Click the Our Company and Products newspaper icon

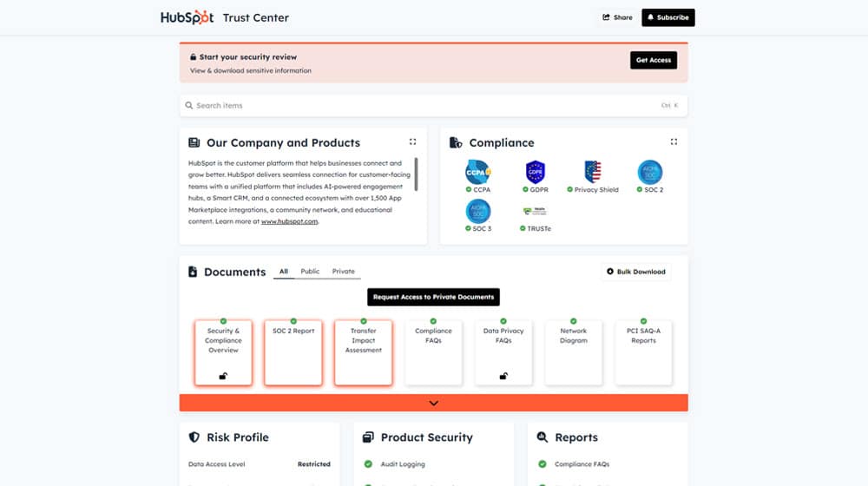(x=194, y=143)
